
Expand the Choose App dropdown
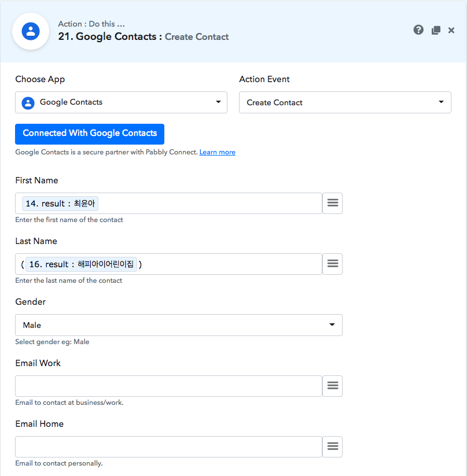point(121,102)
